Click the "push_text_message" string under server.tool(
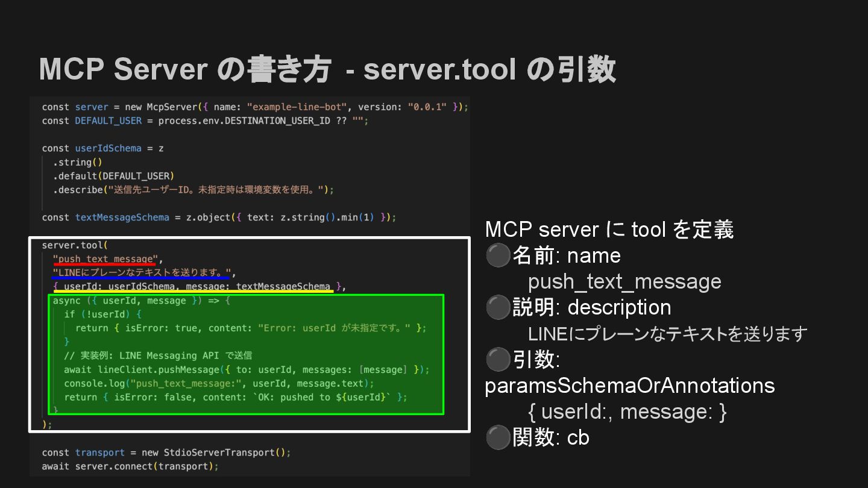868x488 pixels. point(105,259)
